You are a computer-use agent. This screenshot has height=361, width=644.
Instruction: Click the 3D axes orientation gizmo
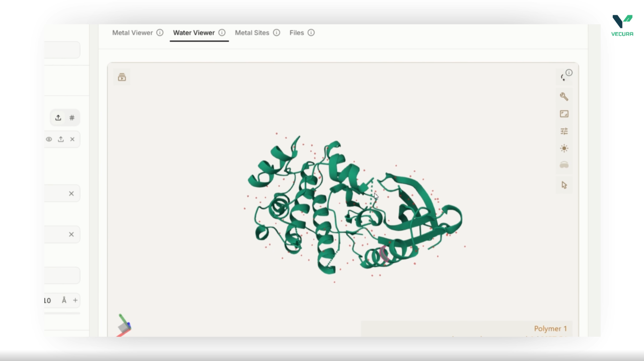click(x=124, y=325)
